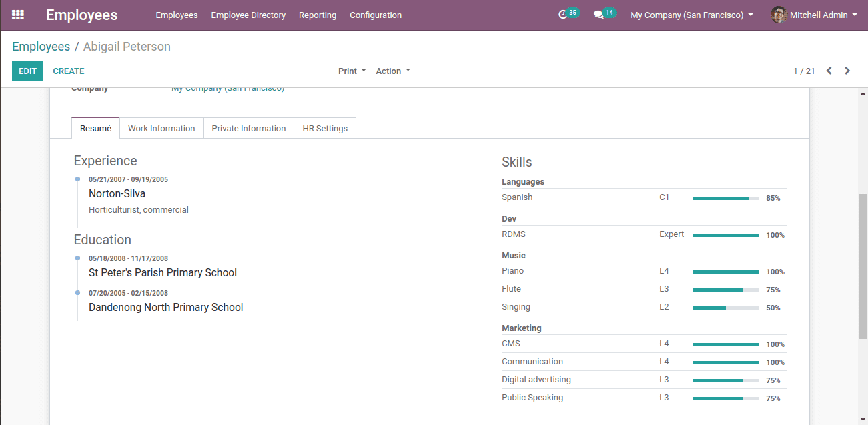Click the vertical page scrollbar
This screenshot has width=868, height=425.
[x=863, y=267]
